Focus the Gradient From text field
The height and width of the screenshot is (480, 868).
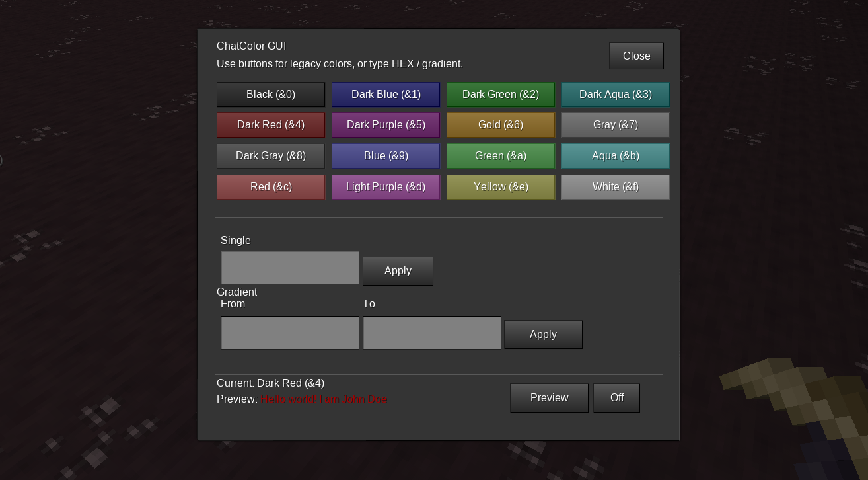[290, 333]
